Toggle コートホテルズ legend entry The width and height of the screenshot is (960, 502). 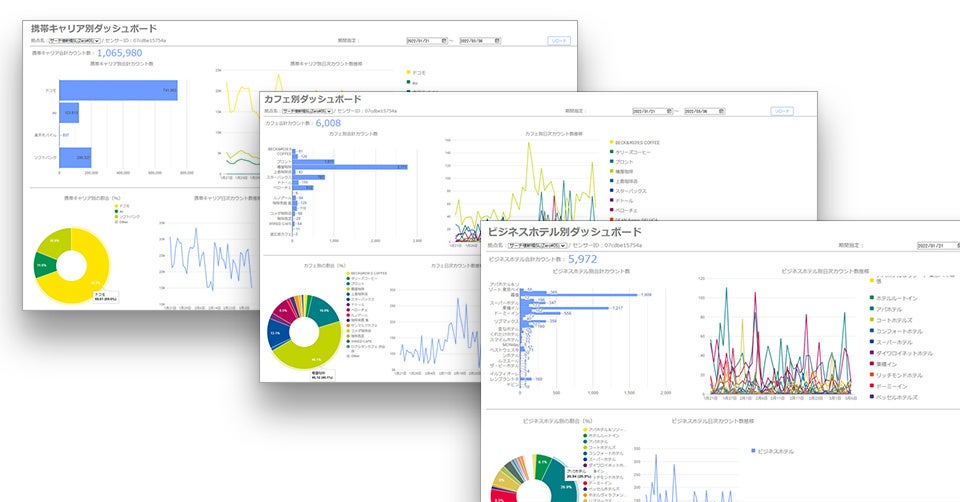(x=891, y=321)
